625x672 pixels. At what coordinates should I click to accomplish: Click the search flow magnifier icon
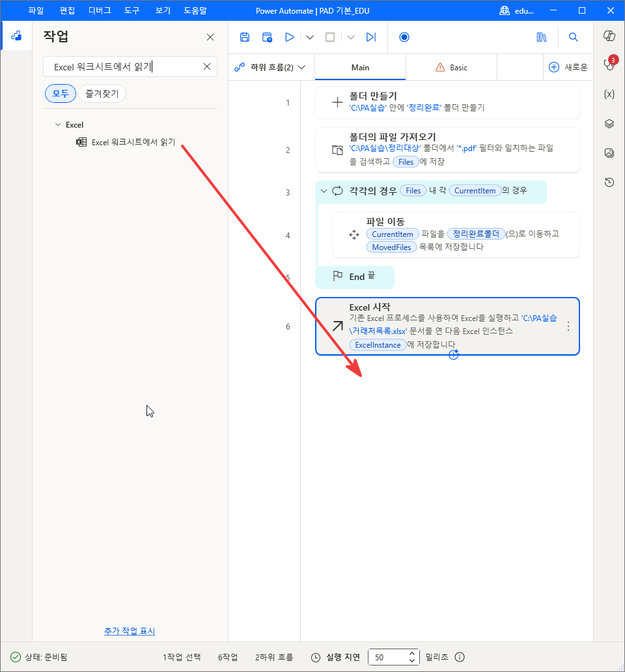click(x=573, y=37)
